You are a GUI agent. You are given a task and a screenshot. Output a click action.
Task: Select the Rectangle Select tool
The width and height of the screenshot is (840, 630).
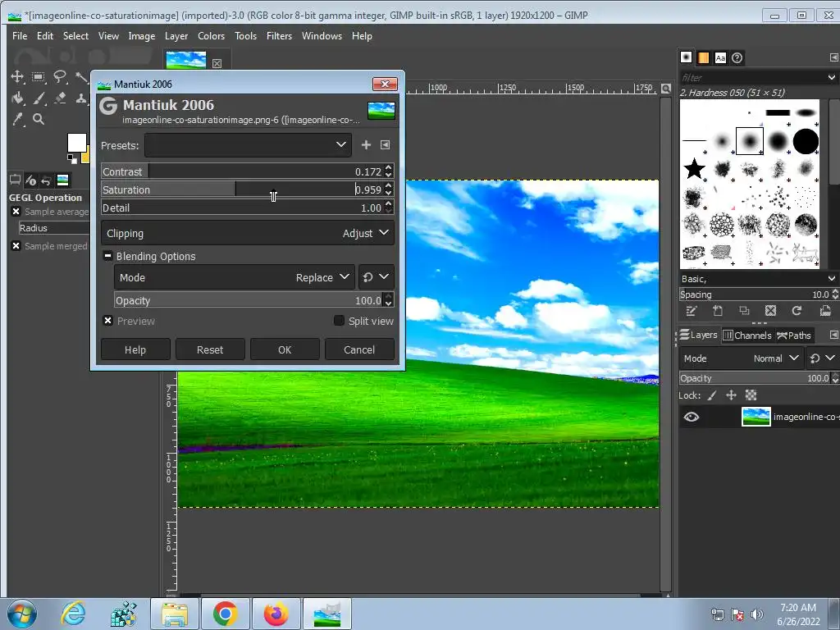pos(38,76)
